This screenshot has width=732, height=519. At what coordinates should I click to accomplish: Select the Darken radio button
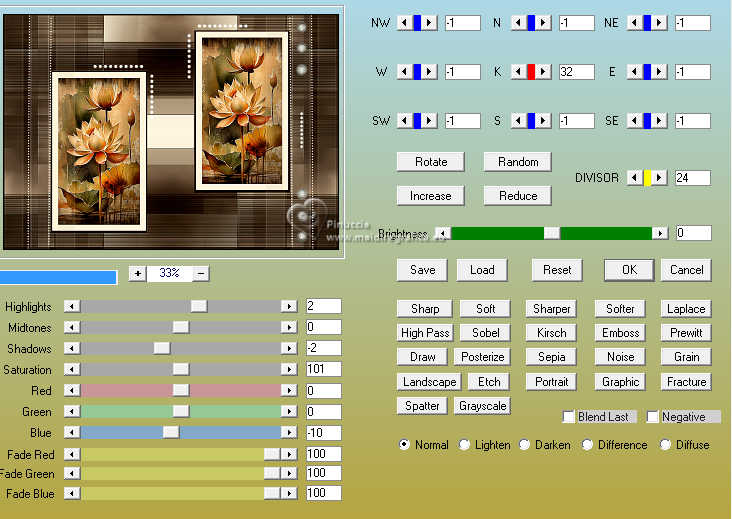click(x=525, y=445)
